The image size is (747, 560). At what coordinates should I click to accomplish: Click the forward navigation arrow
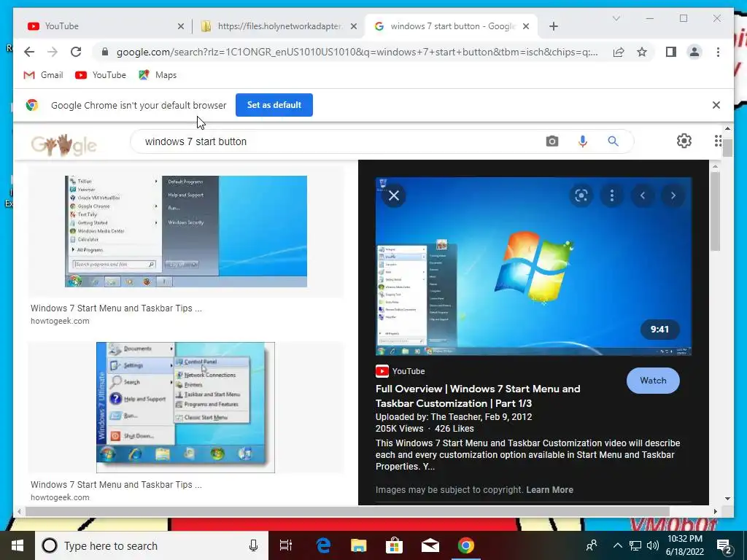[x=53, y=52]
